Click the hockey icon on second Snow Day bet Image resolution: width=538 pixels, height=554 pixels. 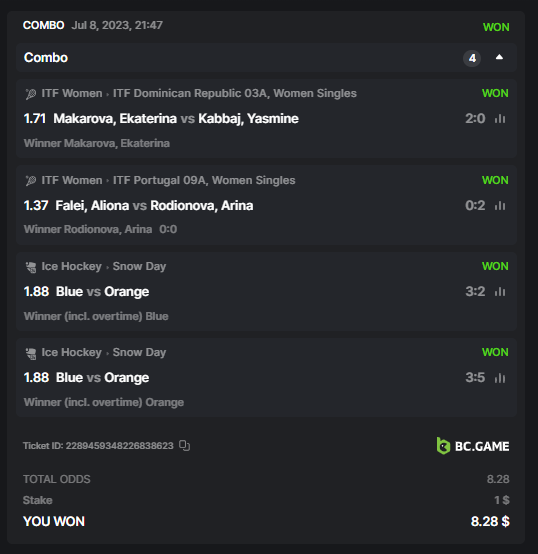coord(31,353)
